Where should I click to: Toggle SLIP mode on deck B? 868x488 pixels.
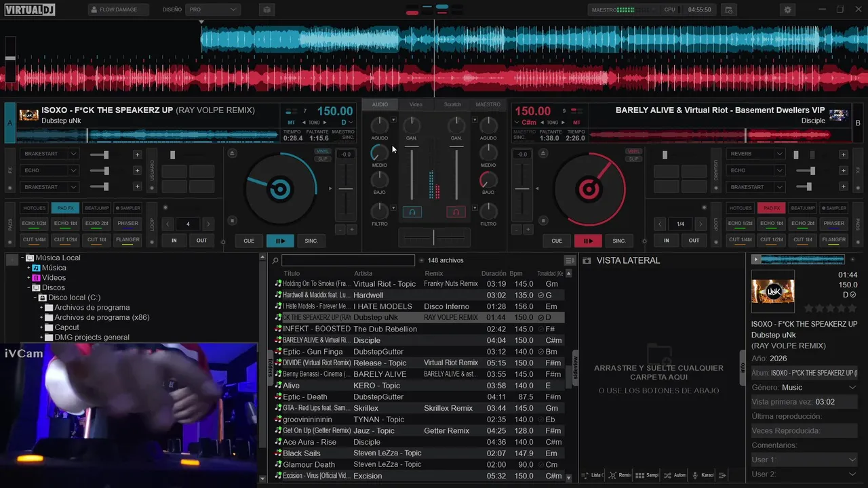(634, 159)
